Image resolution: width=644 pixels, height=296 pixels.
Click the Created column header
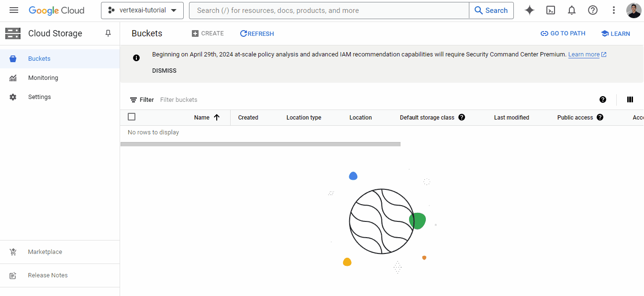pyautogui.click(x=248, y=118)
